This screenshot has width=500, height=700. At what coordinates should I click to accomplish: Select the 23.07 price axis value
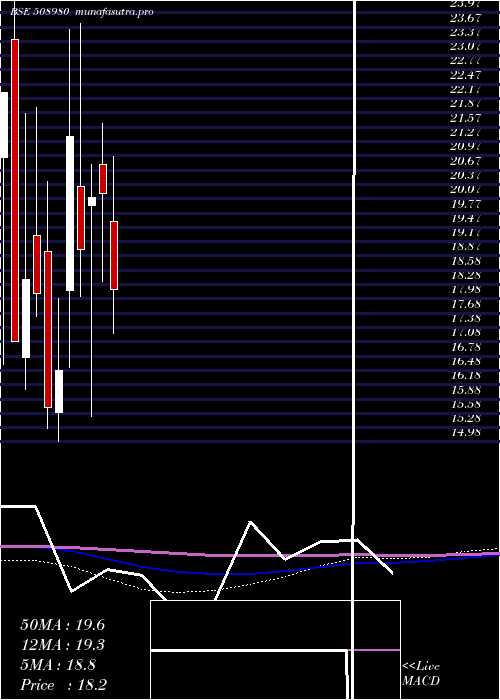pos(466,47)
